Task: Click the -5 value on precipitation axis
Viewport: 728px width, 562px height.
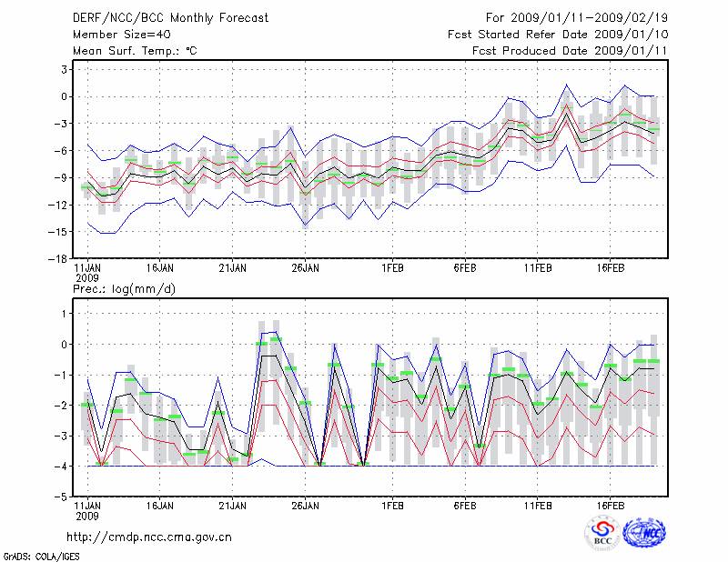Action: 62,497
